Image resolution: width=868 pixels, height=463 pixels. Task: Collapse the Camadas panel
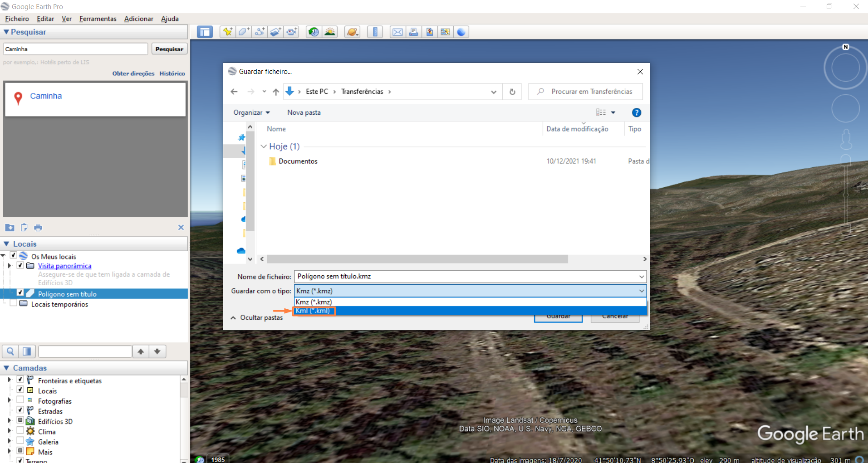pyautogui.click(x=6, y=368)
